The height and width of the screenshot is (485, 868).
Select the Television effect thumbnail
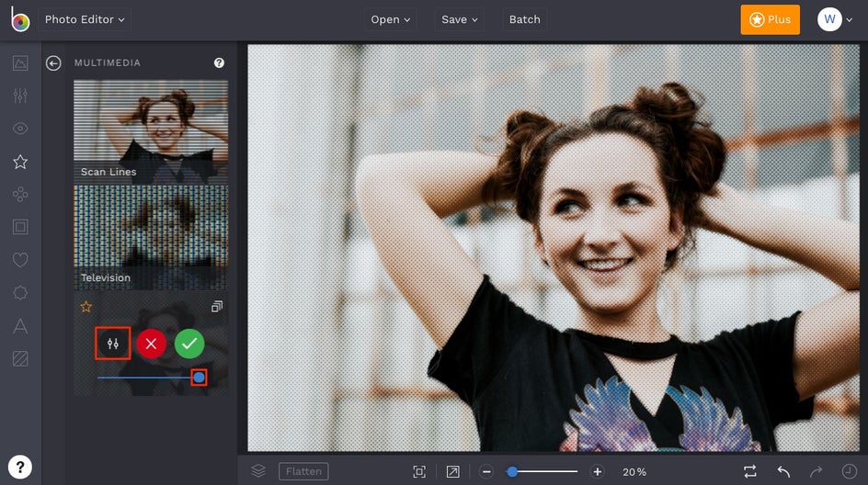151,237
